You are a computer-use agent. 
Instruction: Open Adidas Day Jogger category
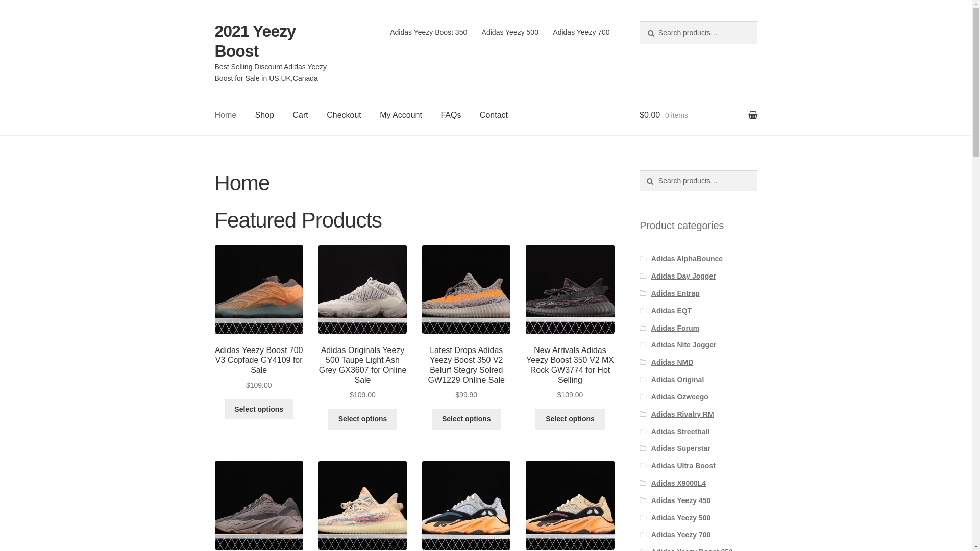coord(683,276)
